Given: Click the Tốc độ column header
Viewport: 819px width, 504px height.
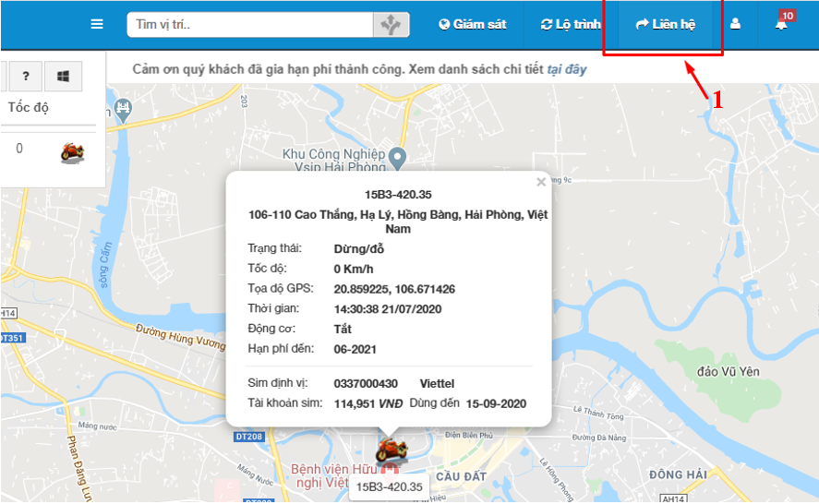Looking at the screenshot, I should 29,108.
